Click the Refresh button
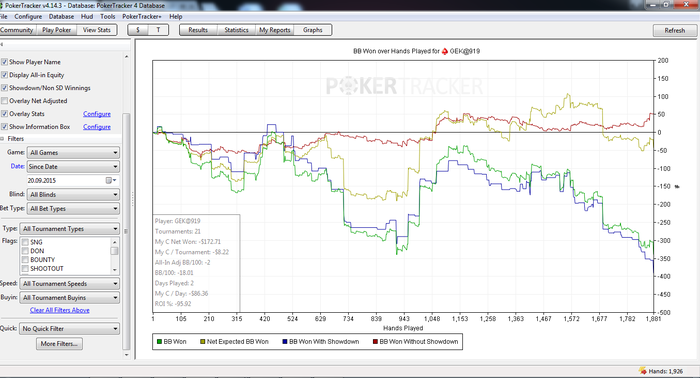Viewport: 700px width, 378px height. 675,30
